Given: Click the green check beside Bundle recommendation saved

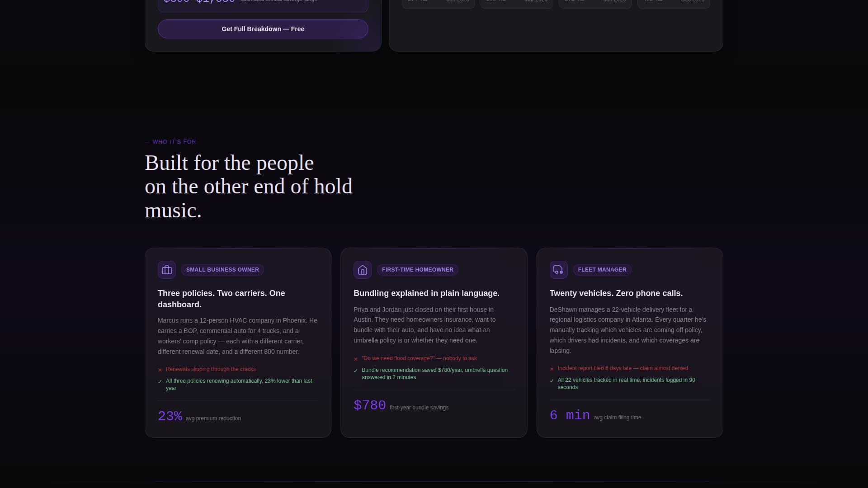Looking at the screenshot, I should pyautogui.click(x=356, y=371).
